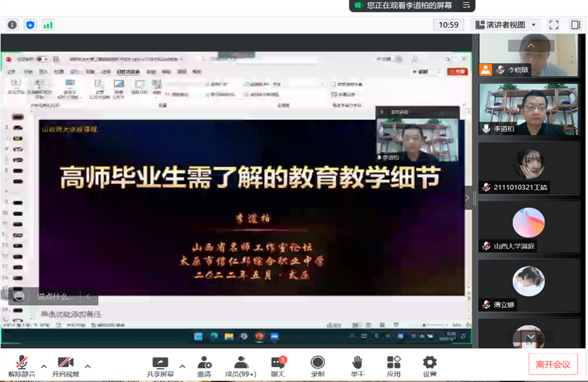Viewport: 588px width, 382px height.
Task: Toggle the participant sidebar panel icon
Action: click(x=575, y=25)
